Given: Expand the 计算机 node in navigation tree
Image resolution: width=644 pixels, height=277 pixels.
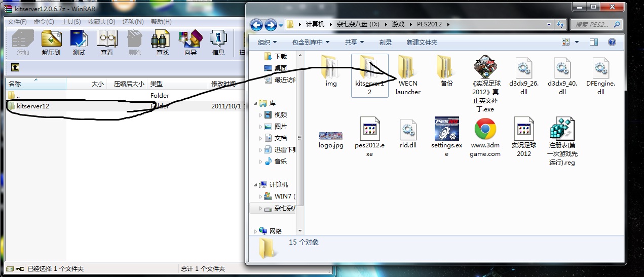Looking at the screenshot, I should pos(256,185).
